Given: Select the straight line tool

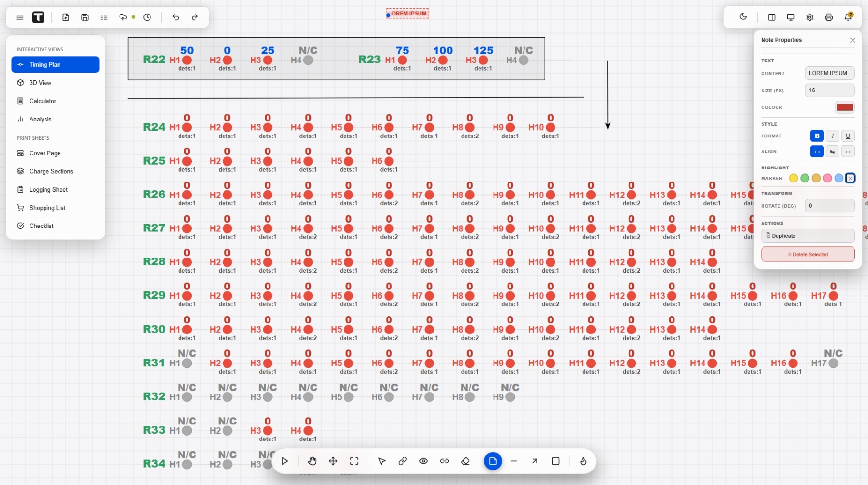Looking at the screenshot, I should tap(514, 461).
